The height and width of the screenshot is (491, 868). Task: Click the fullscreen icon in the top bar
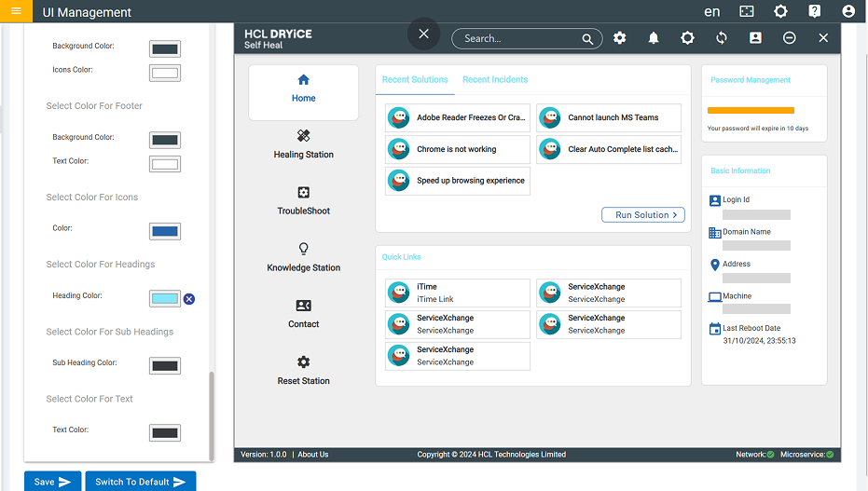[x=747, y=11]
